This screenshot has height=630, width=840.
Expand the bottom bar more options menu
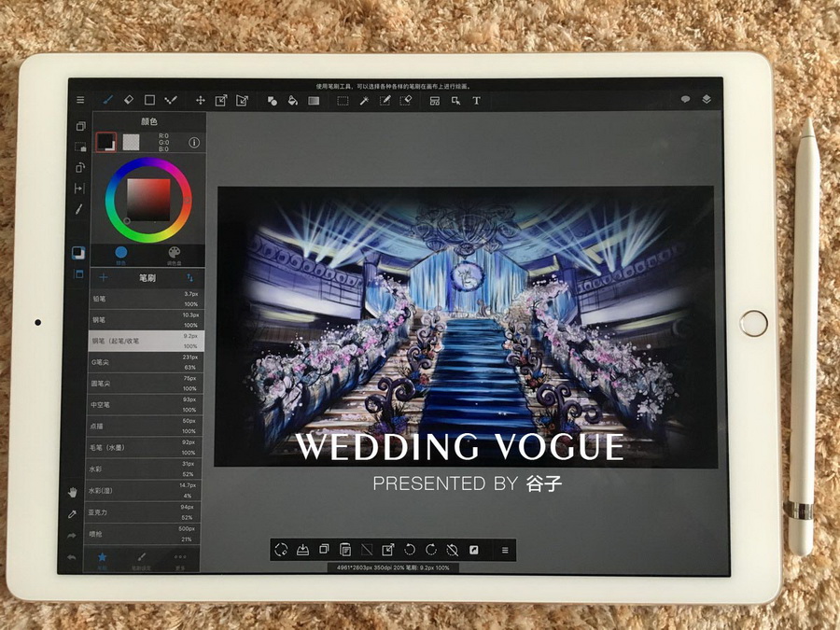[505, 550]
